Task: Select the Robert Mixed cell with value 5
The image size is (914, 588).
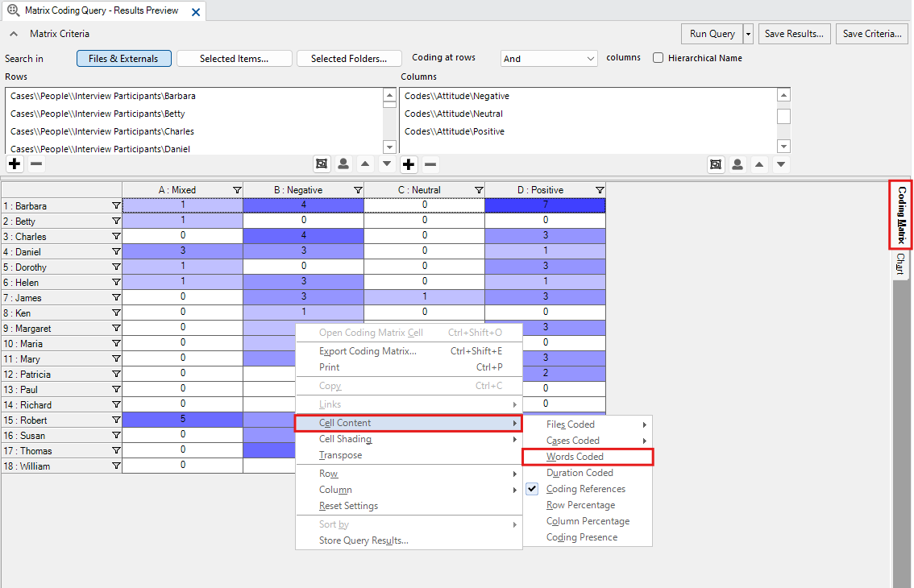Action: [182, 419]
